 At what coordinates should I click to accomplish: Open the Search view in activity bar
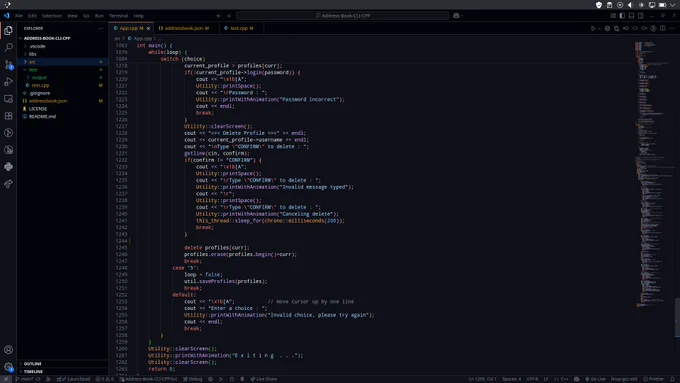[x=8, y=47]
